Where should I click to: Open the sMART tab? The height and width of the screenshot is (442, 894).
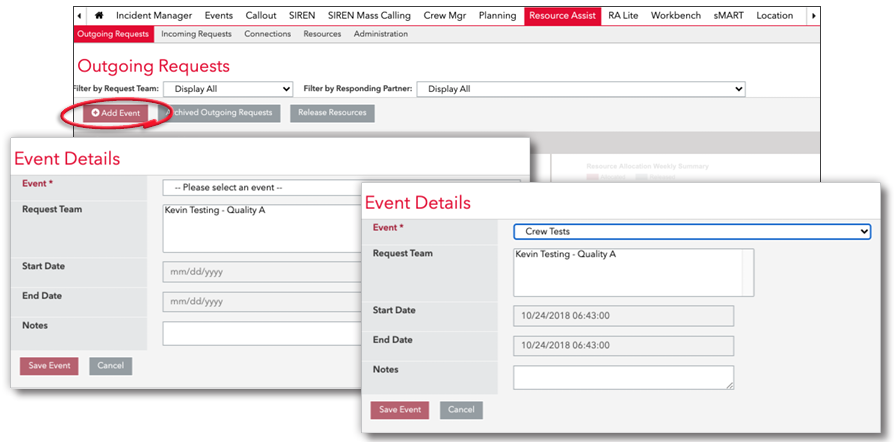tap(729, 16)
